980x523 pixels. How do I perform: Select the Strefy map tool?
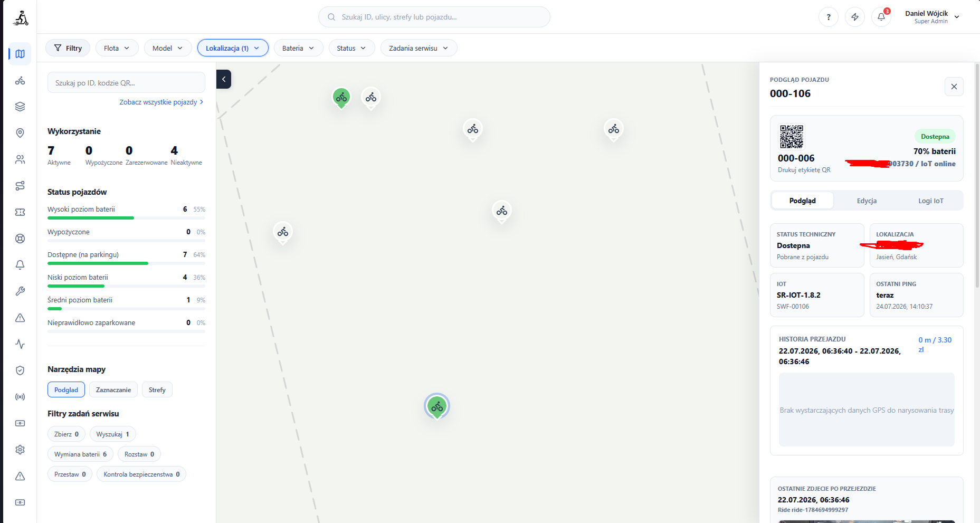pos(157,389)
